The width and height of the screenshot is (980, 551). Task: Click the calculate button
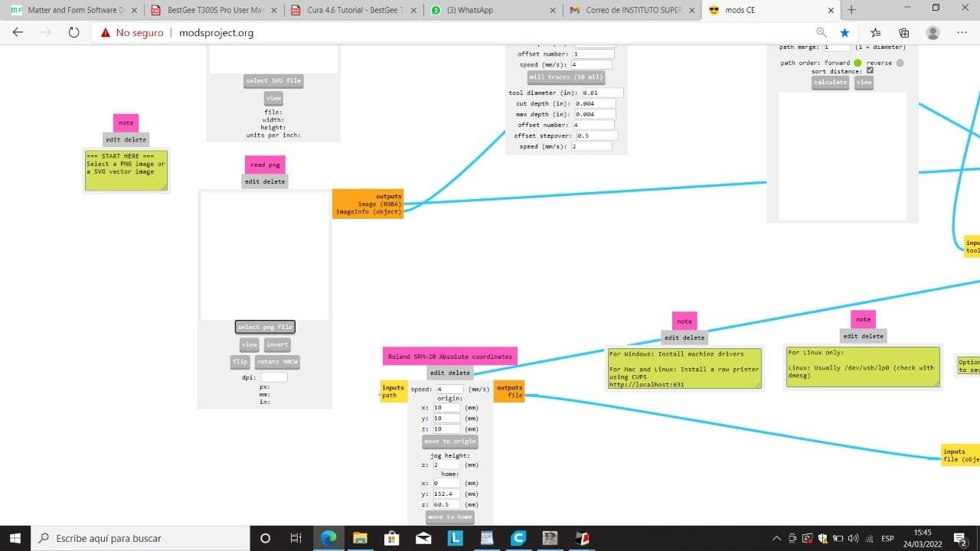coord(830,82)
